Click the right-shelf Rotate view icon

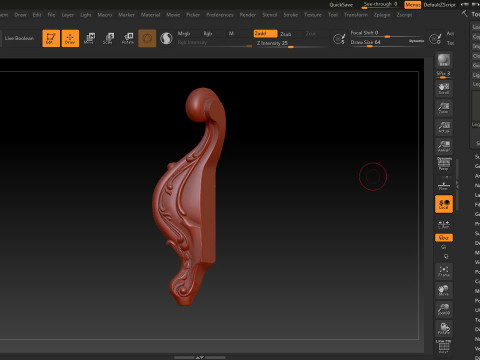(444, 329)
